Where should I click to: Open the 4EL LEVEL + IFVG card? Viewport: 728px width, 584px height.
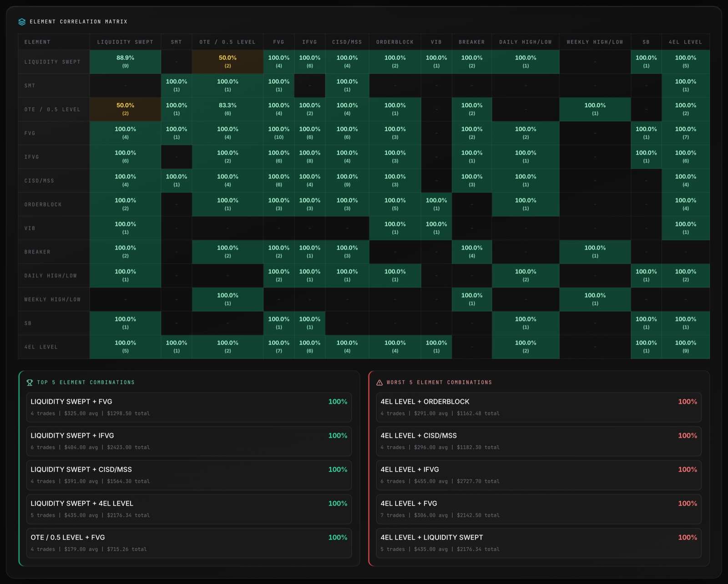coord(539,475)
